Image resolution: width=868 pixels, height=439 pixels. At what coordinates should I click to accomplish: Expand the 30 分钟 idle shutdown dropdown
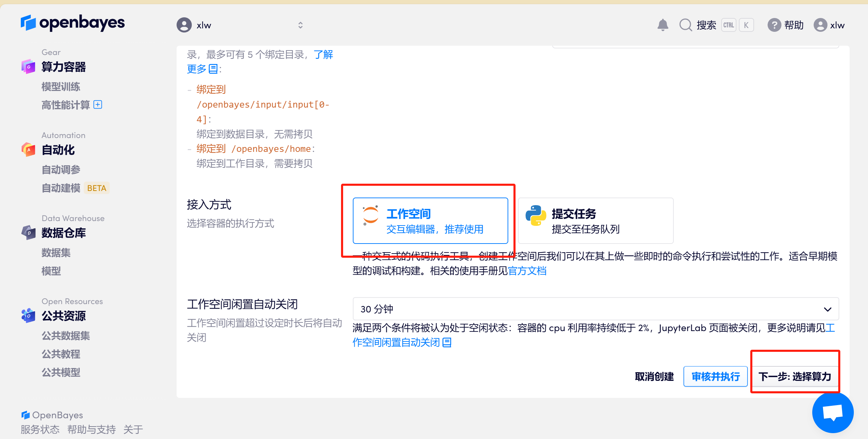tap(596, 309)
